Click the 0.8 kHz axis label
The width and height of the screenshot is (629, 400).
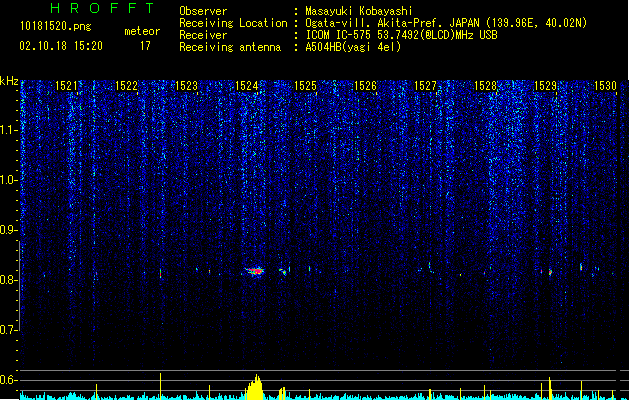(x=8, y=280)
